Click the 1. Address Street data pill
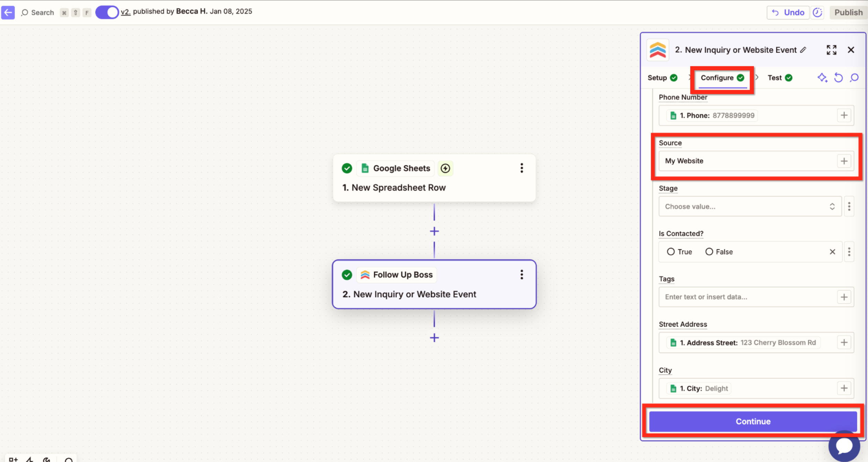 (x=743, y=342)
